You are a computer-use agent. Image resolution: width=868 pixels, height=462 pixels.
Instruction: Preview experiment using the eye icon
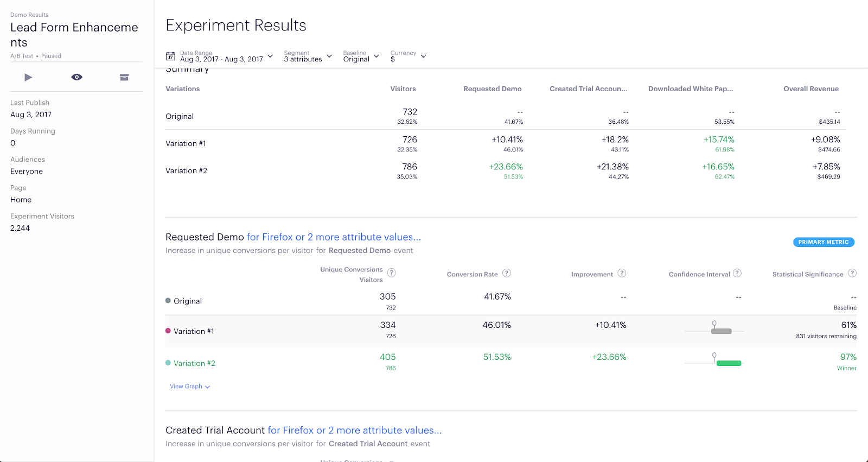[77, 78]
